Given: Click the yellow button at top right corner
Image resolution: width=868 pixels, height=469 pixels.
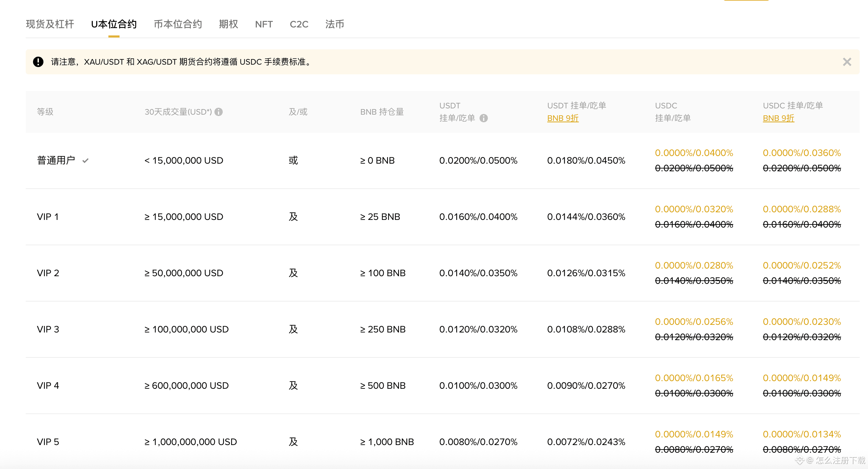Looking at the screenshot, I should [746, 2].
